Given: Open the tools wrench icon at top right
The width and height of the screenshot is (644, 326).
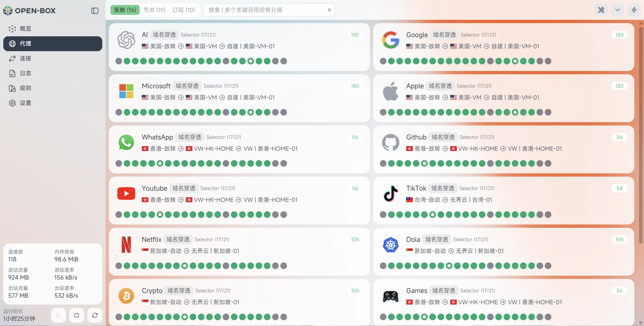Looking at the screenshot, I should (601, 10).
